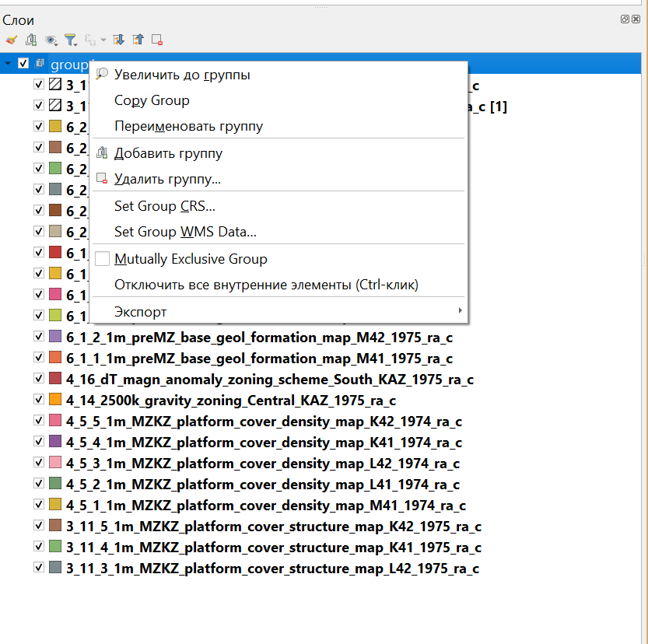This screenshot has height=644, width=648.
Task: Click Удалить группу... menu entry
Action: [167, 179]
